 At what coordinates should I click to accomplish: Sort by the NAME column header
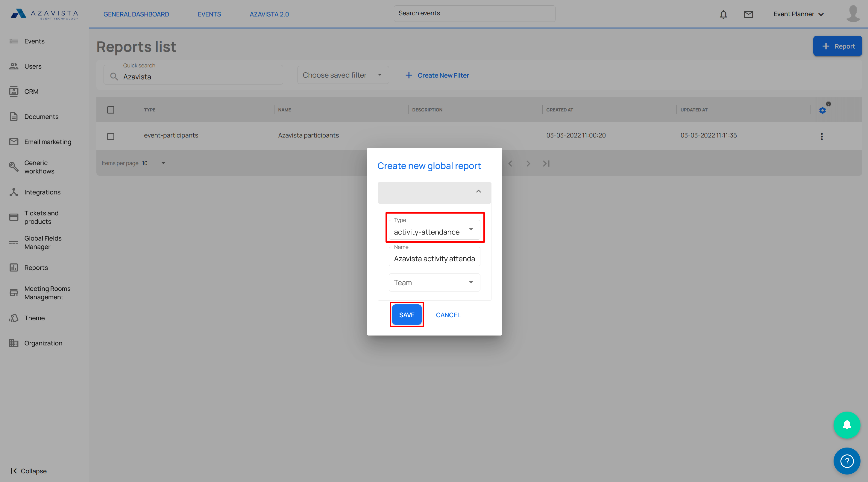coord(284,110)
